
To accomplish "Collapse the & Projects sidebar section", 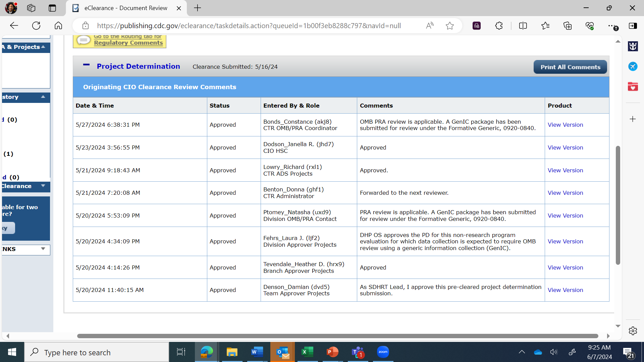I will coord(43,47).
